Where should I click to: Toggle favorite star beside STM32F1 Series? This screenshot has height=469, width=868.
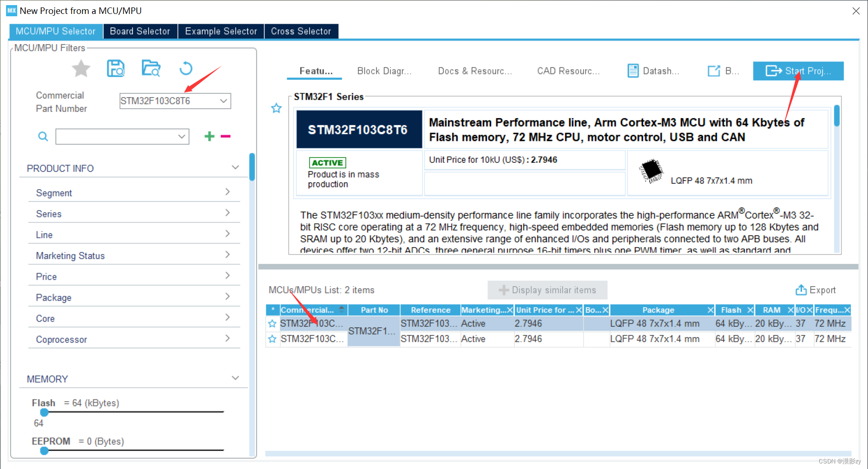pos(276,108)
